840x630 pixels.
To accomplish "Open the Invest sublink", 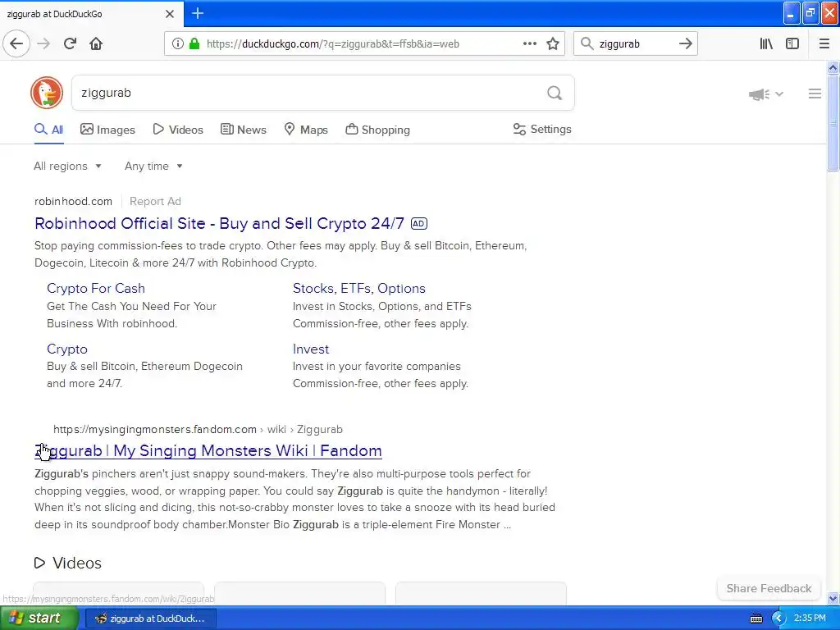I will point(311,349).
